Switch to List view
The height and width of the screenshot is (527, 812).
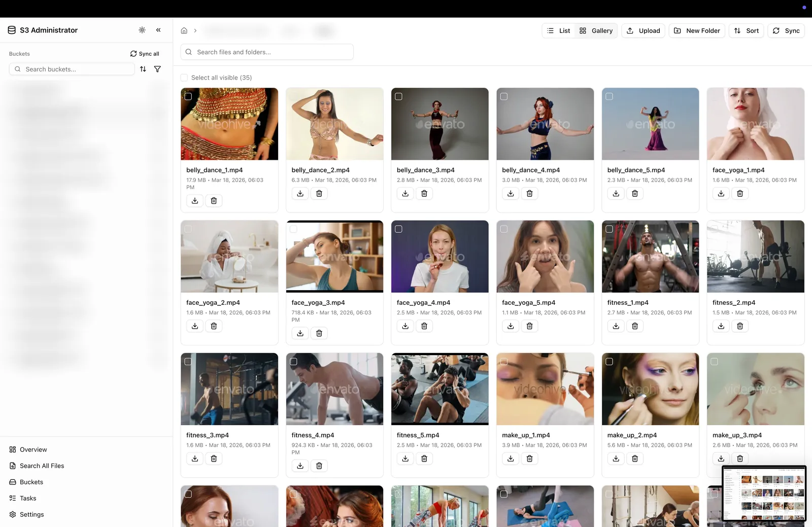(558, 30)
